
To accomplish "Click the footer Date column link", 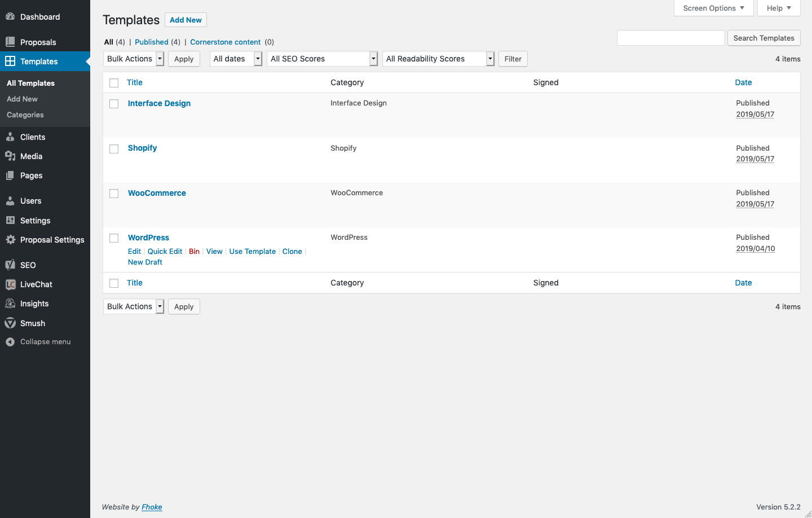I will [x=743, y=283].
